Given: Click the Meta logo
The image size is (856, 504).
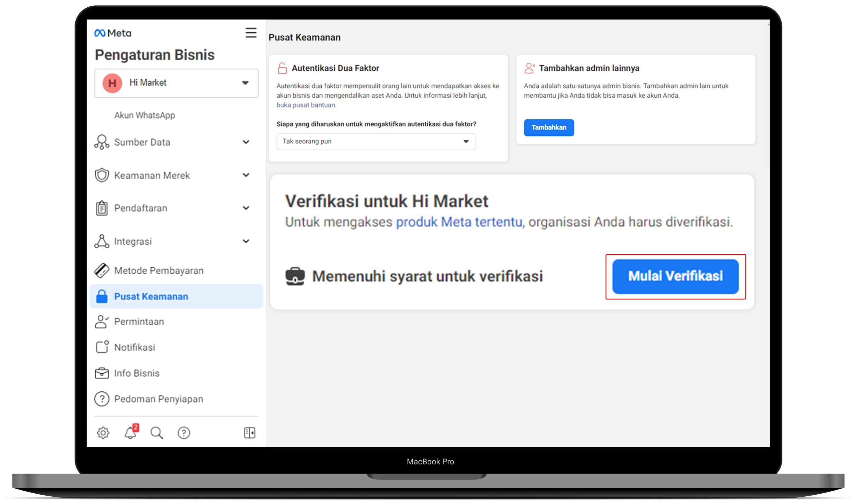Looking at the screenshot, I should [113, 33].
